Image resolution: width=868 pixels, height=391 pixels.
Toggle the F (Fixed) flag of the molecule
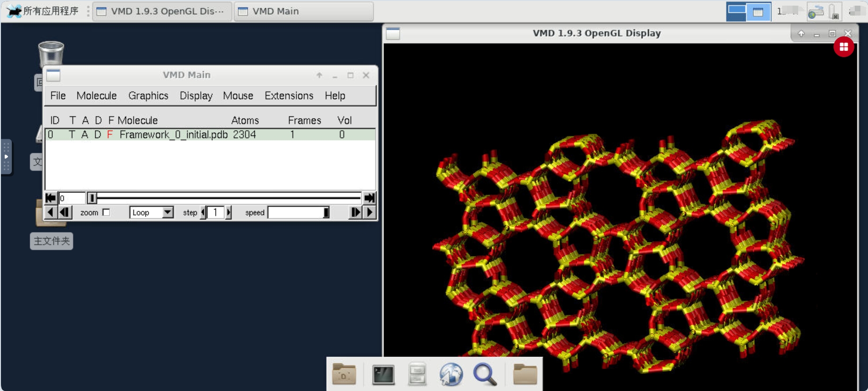click(x=110, y=135)
